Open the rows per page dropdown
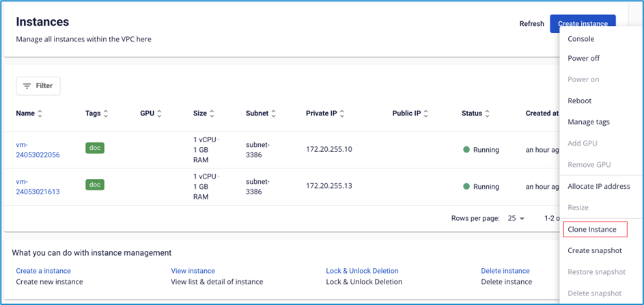Image resolution: width=644 pixels, height=305 pixels. tap(516, 219)
